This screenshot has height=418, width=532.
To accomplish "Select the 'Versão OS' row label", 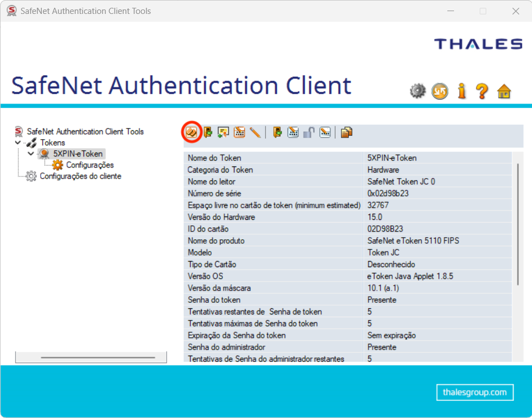I will coord(205,277).
